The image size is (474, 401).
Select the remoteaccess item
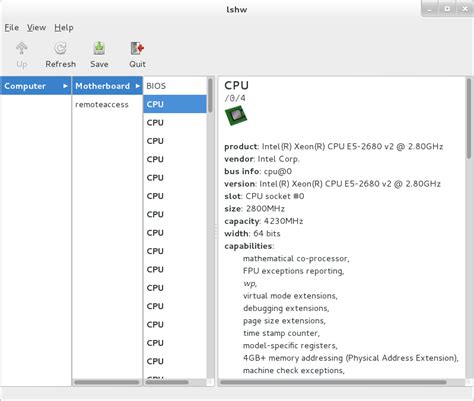[x=102, y=105]
